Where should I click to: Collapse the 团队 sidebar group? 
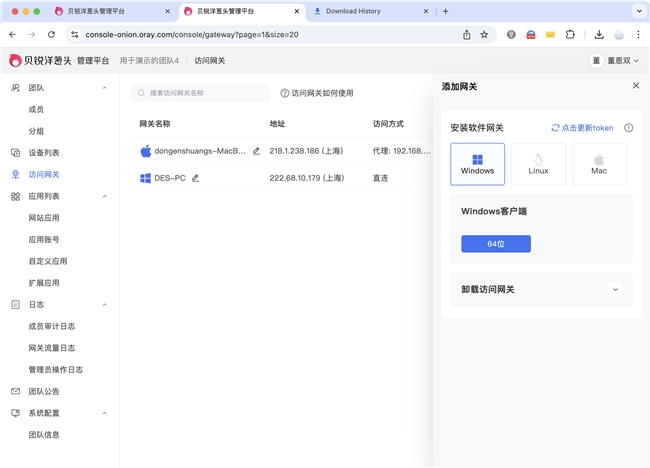[x=104, y=88]
